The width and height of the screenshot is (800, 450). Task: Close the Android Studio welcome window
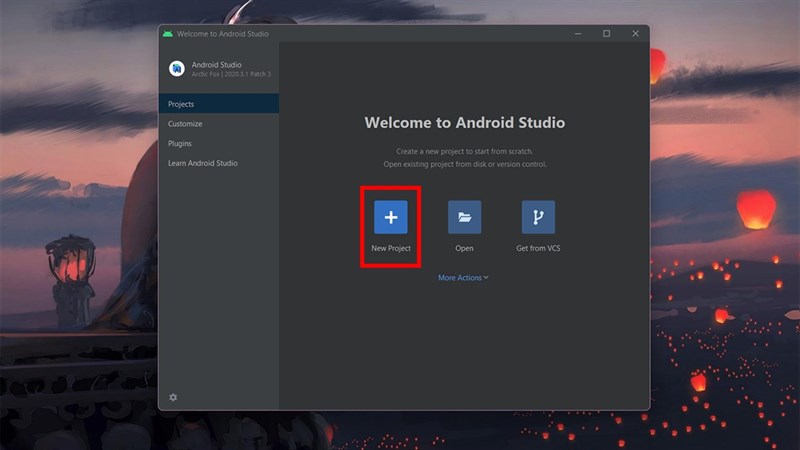[x=635, y=34]
